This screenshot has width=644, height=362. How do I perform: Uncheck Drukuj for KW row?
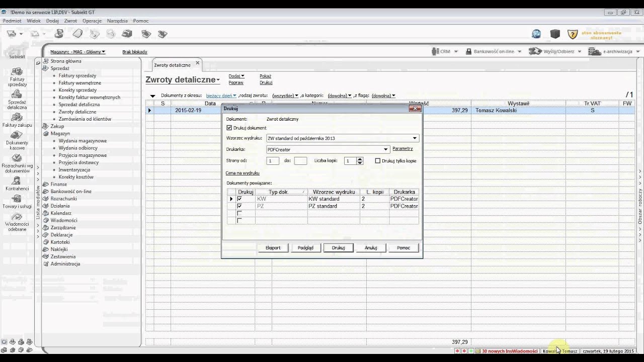tap(239, 199)
